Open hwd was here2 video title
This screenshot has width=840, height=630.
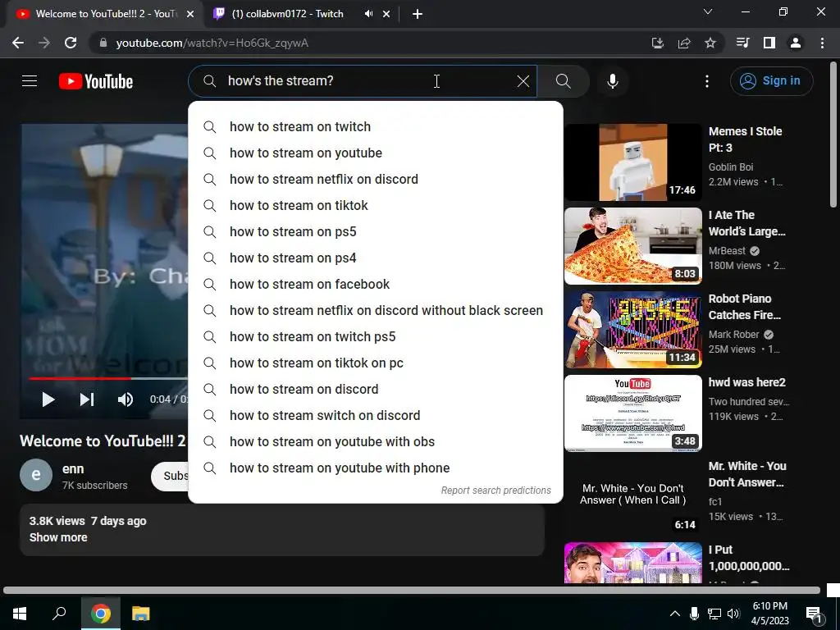(x=746, y=382)
